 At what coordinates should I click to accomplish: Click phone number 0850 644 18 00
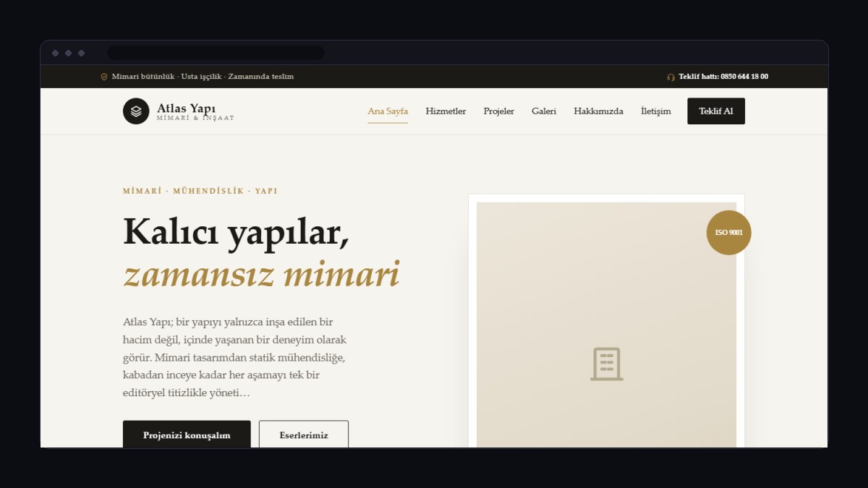tap(744, 77)
